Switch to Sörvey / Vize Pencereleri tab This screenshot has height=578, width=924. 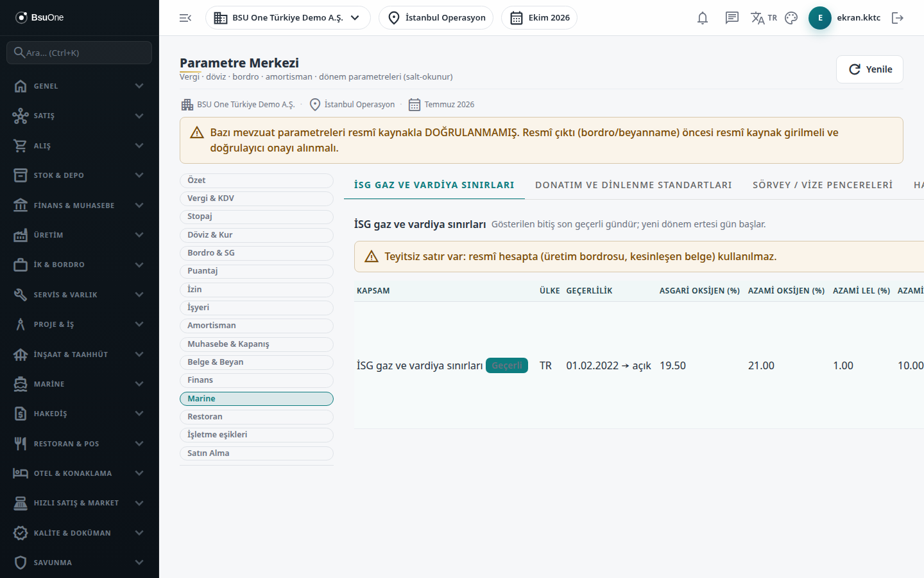click(x=823, y=185)
